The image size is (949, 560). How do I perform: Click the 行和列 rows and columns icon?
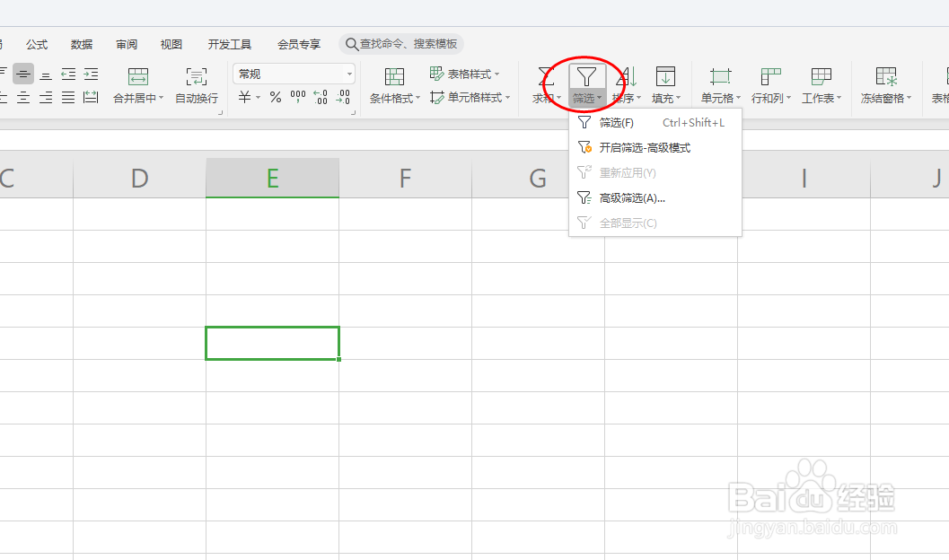pyautogui.click(x=770, y=76)
